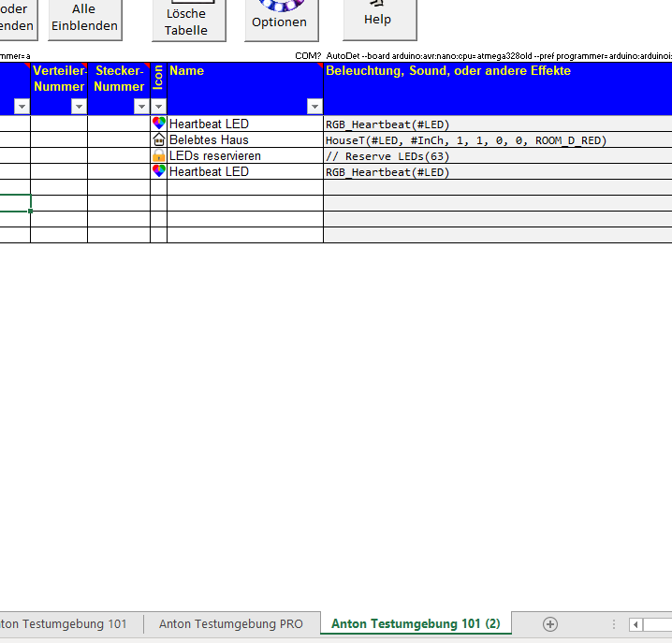Click the LEDs reservieren lock icon
This screenshot has height=643, width=672.
pos(158,155)
